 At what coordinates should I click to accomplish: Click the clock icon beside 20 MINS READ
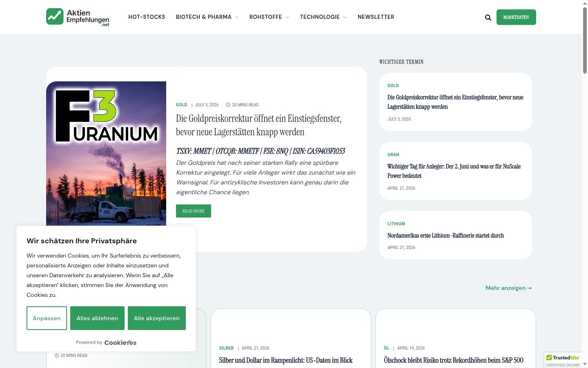[228, 105]
